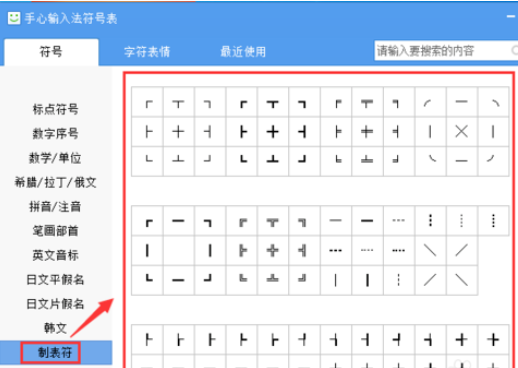The image size is (518, 368).
Task: Select the 笔画部首 category
Action: (x=55, y=231)
